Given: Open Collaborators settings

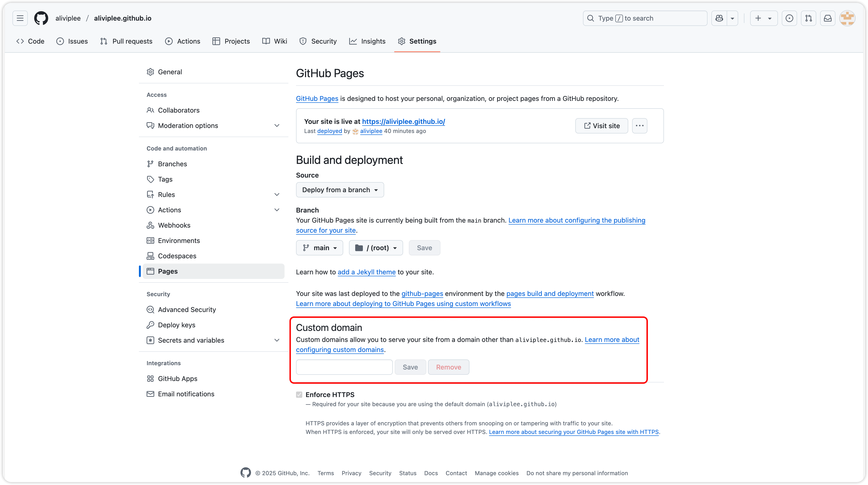Looking at the screenshot, I should tap(213, 110).
